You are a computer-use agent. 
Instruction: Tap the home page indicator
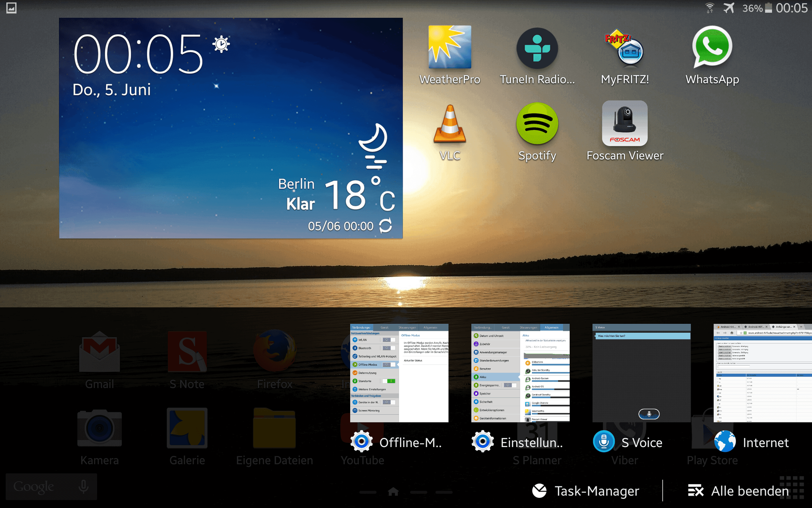(x=393, y=491)
